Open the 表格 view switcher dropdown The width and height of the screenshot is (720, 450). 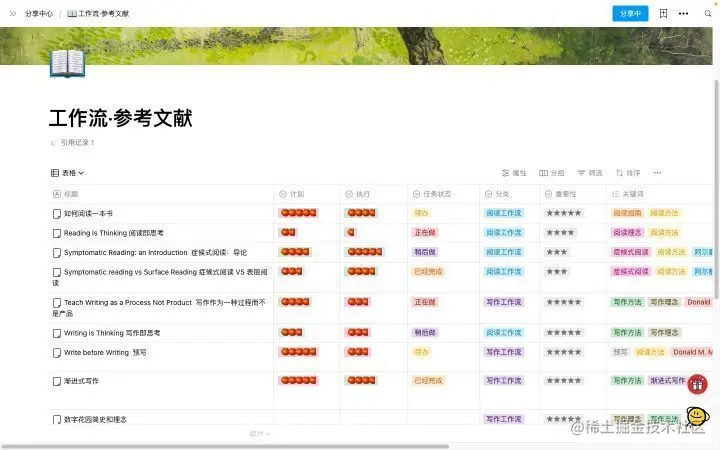68,173
